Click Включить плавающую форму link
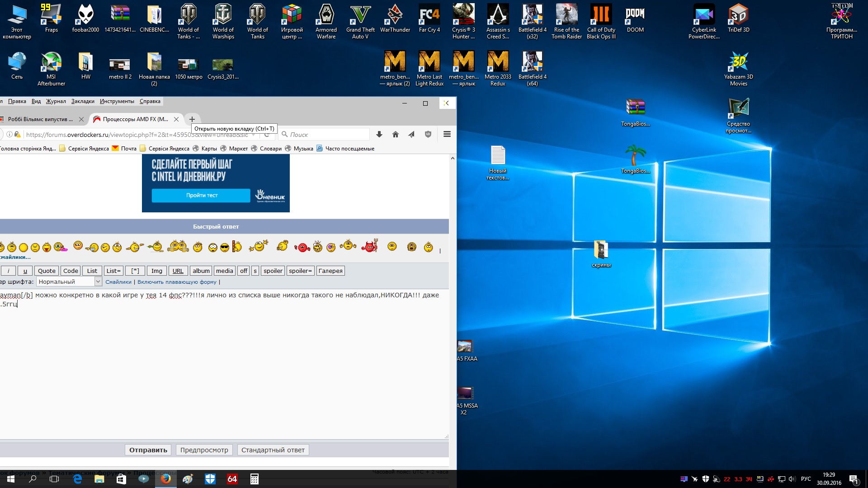Image resolution: width=868 pixels, height=488 pixels. pyautogui.click(x=177, y=282)
